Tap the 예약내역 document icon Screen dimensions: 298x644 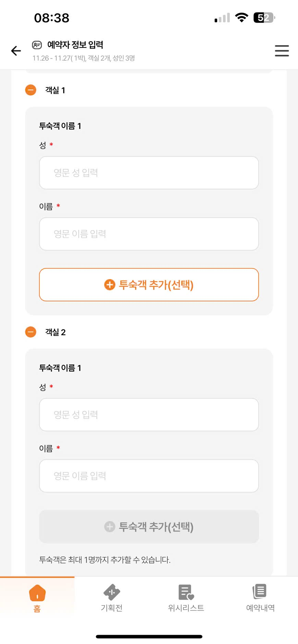pyautogui.click(x=260, y=591)
